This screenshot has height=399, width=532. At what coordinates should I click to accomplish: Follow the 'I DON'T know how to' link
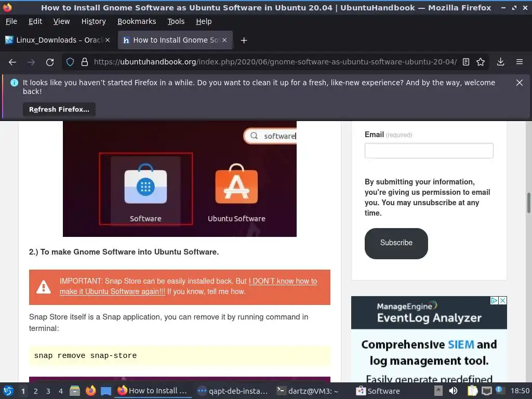coord(283,281)
